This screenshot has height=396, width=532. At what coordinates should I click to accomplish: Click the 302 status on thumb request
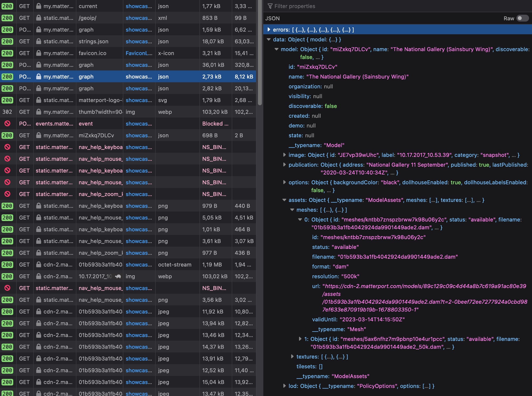pyautogui.click(x=7, y=112)
